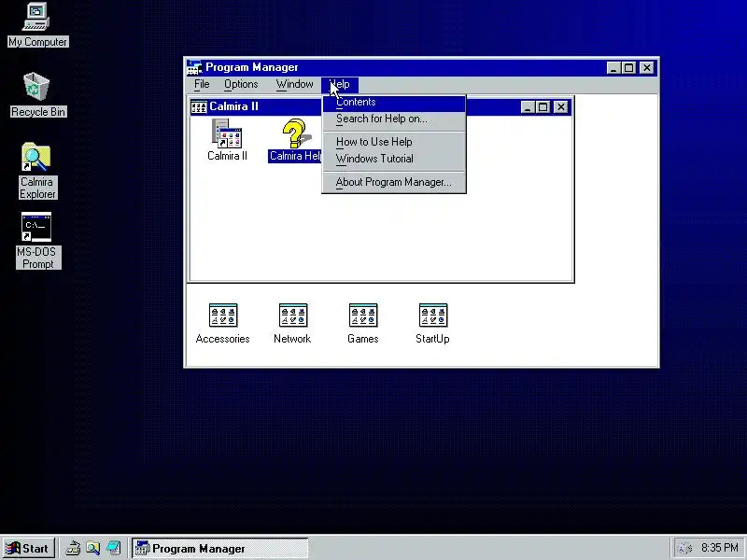Open the Window menu
Image resolution: width=747 pixels, height=560 pixels.
(294, 84)
